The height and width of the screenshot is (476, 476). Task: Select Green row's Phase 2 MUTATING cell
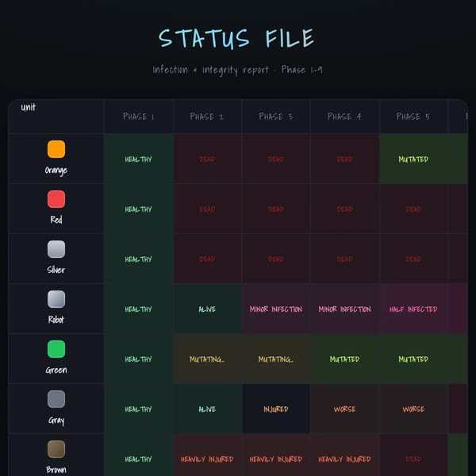click(207, 359)
